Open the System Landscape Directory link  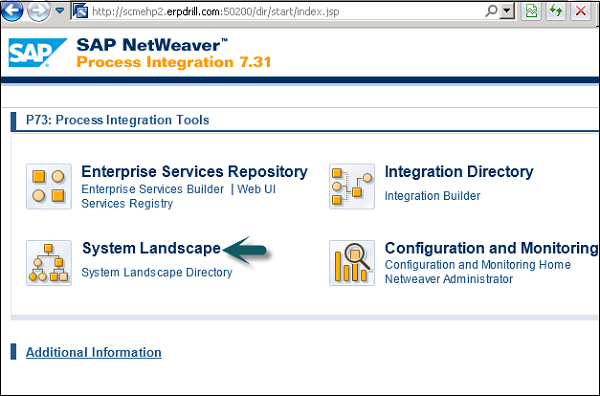(x=157, y=272)
